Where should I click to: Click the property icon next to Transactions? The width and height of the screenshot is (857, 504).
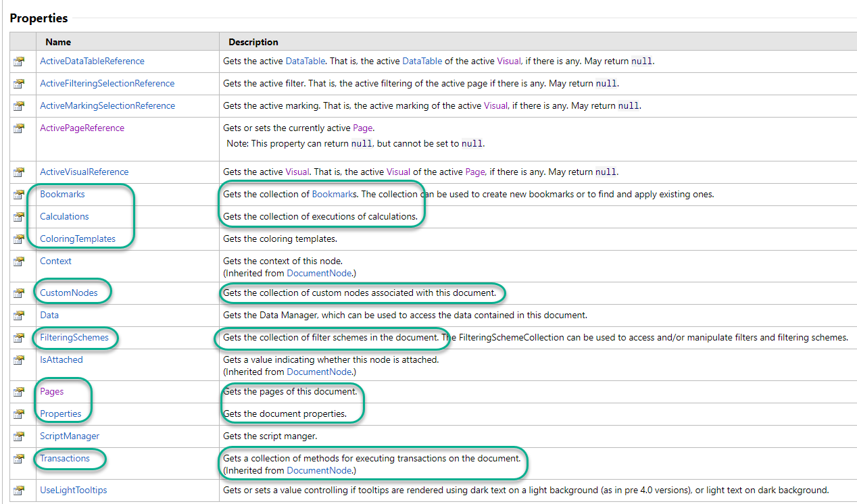click(19, 459)
